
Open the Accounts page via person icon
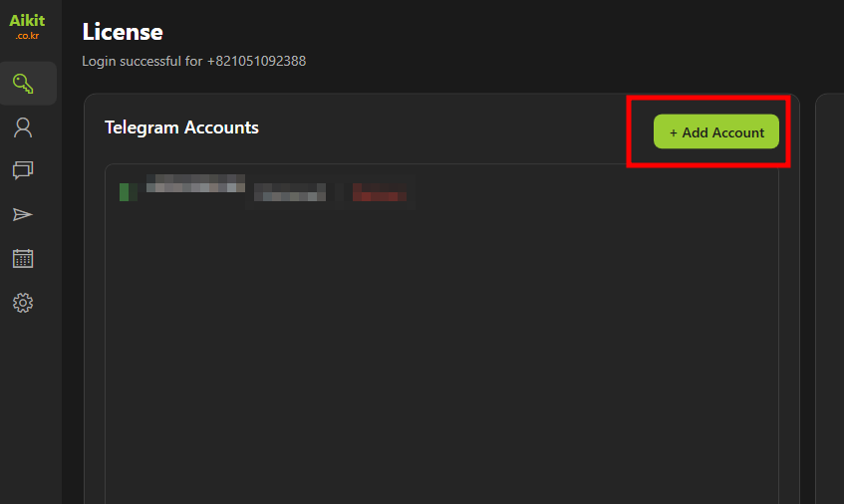(23, 127)
